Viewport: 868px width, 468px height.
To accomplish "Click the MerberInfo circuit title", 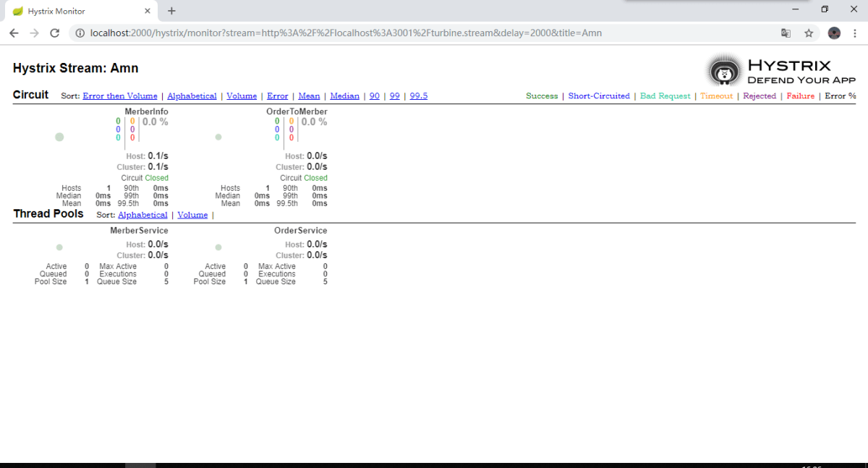I will point(146,112).
